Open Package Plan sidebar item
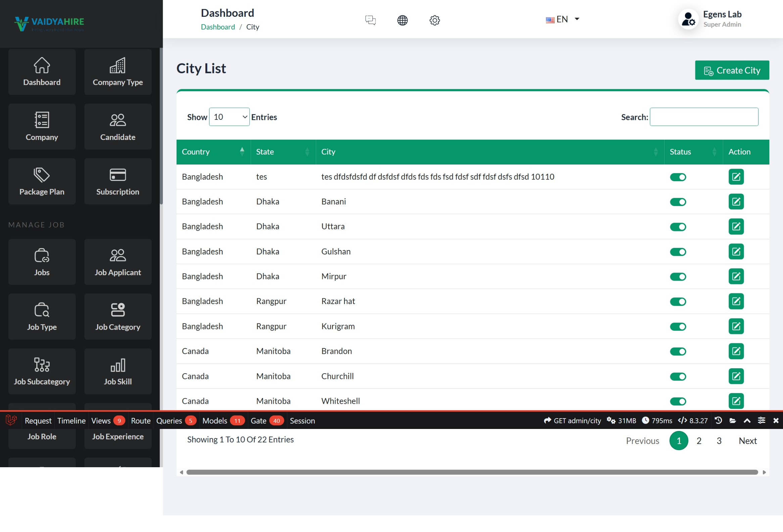 tap(42, 181)
